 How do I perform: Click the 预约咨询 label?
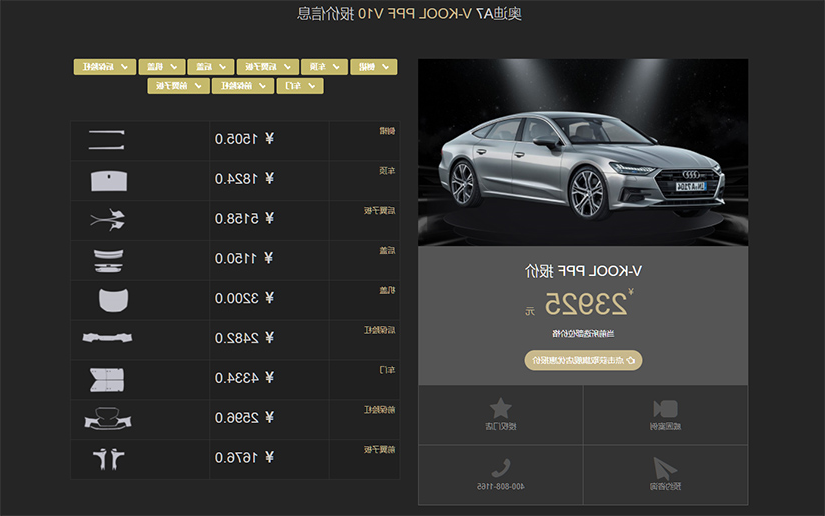point(665,487)
